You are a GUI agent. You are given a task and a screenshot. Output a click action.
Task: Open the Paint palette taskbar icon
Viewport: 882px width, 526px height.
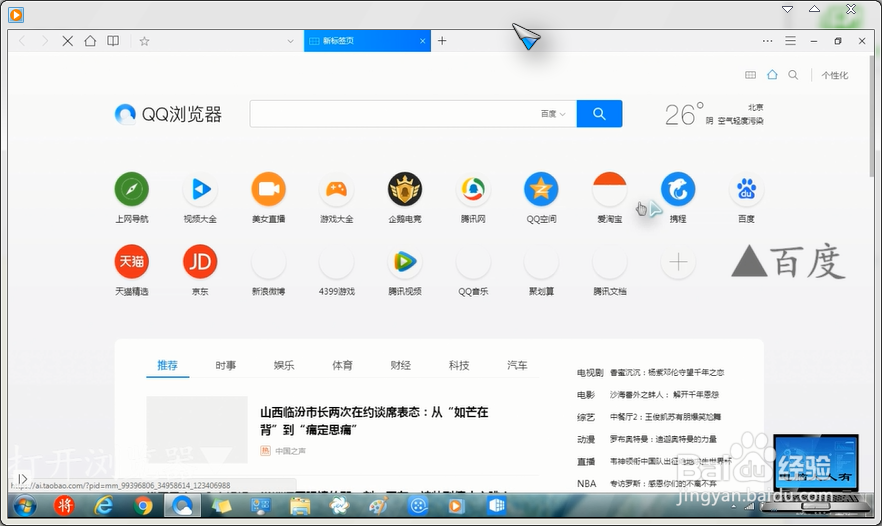point(379,506)
